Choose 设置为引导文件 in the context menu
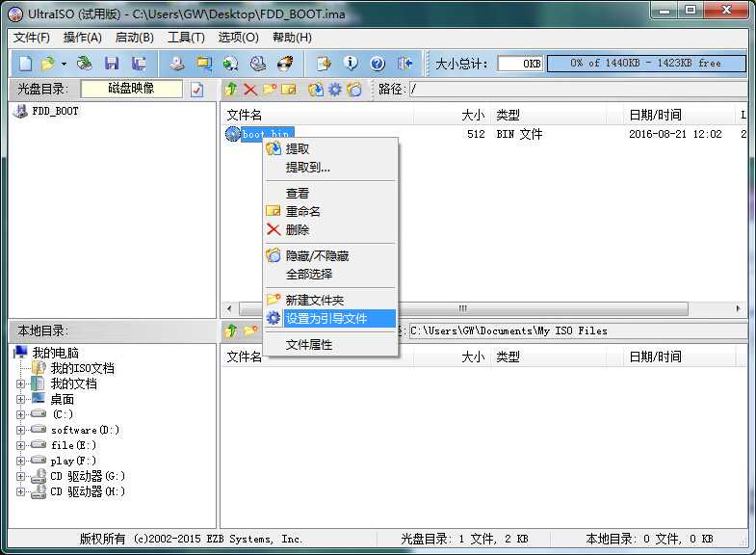 pos(330,318)
